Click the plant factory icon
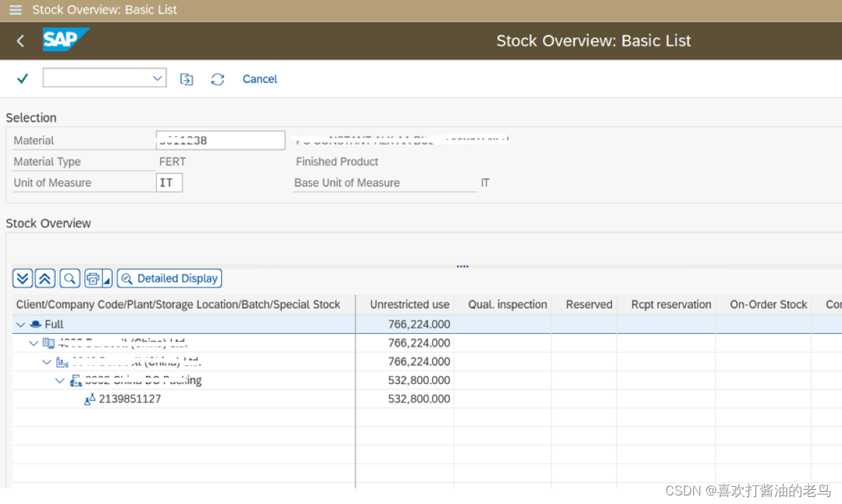 click(62, 362)
